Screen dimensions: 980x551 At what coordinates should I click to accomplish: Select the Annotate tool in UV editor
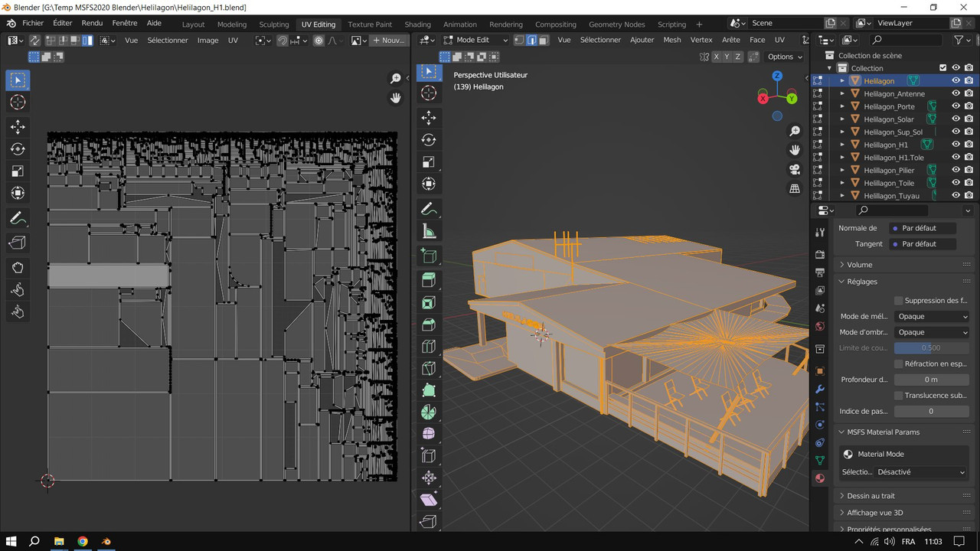[x=18, y=218]
